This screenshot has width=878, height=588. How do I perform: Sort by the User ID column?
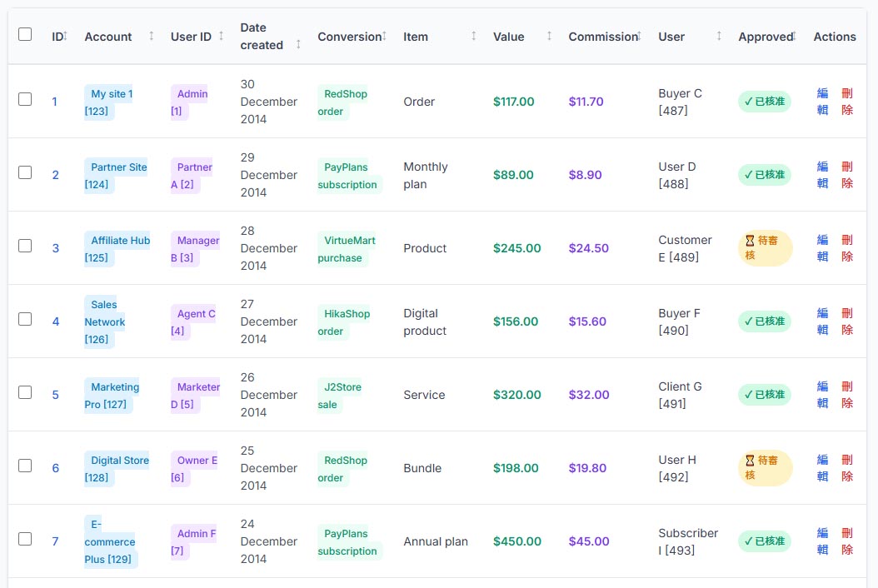(221, 36)
